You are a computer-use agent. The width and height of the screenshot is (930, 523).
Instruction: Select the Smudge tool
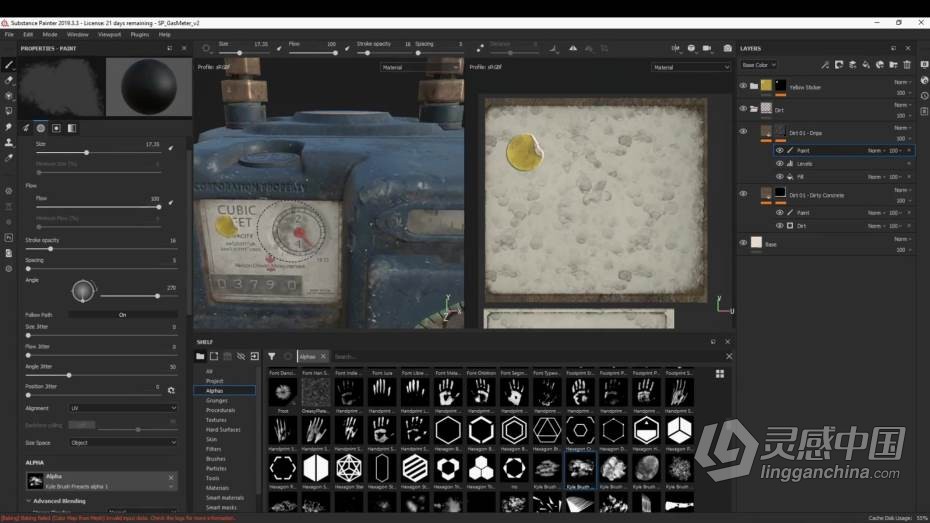(8, 127)
